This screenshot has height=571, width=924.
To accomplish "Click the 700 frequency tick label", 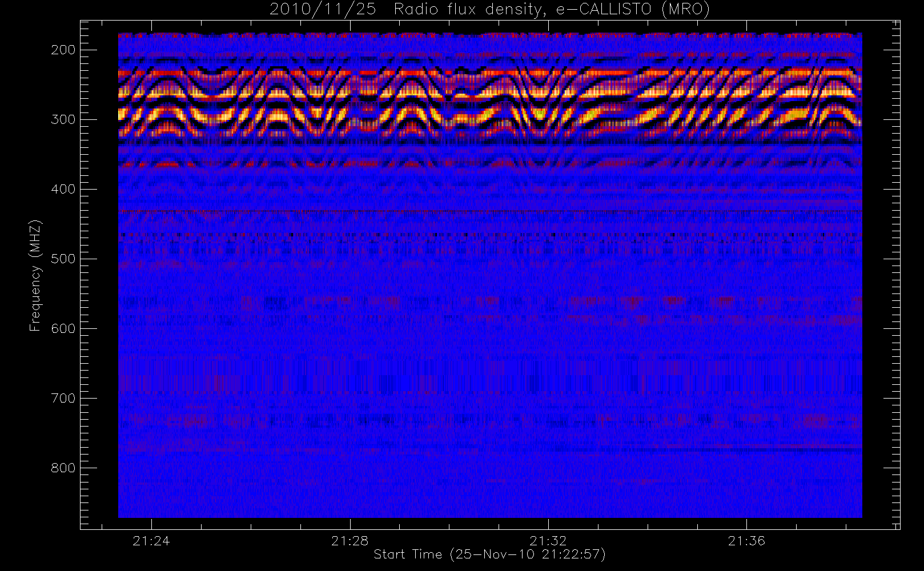I will [63, 398].
